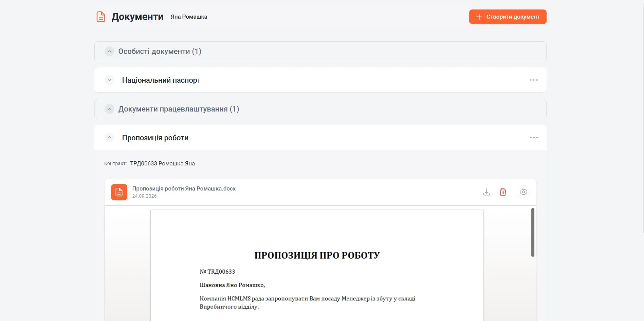Click the Документи працевлаштування (1) header
Image resolution: width=644 pixels, height=321 pixels.
coord(320,109)
